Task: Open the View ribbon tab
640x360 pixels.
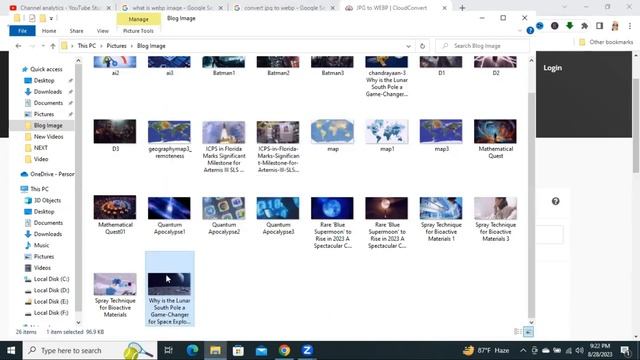Action: [102, 31]
